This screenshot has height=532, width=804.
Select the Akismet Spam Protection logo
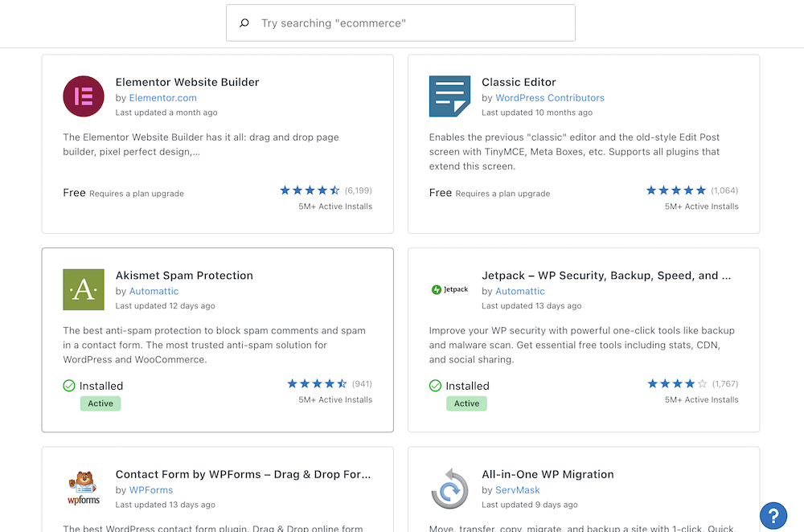point(83,289)
